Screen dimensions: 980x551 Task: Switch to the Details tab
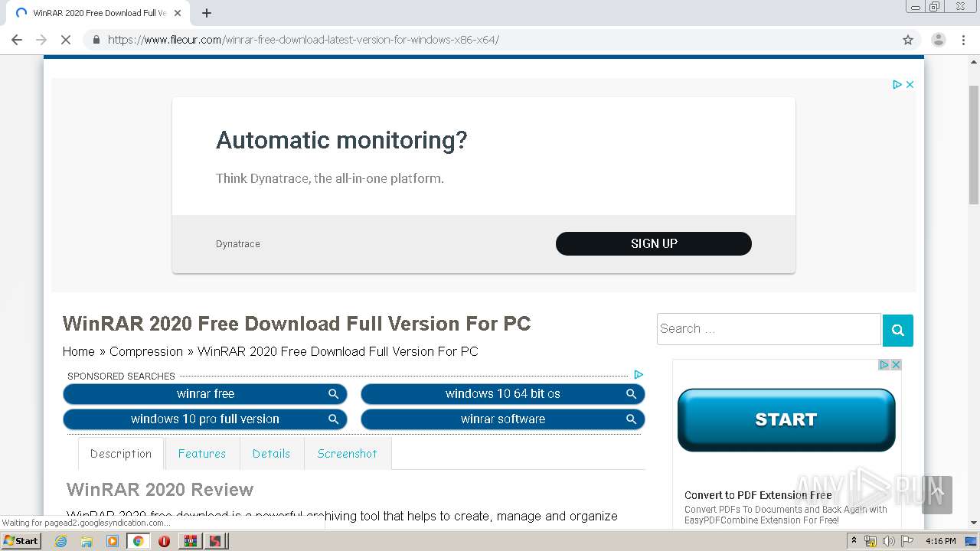point(272,454)
